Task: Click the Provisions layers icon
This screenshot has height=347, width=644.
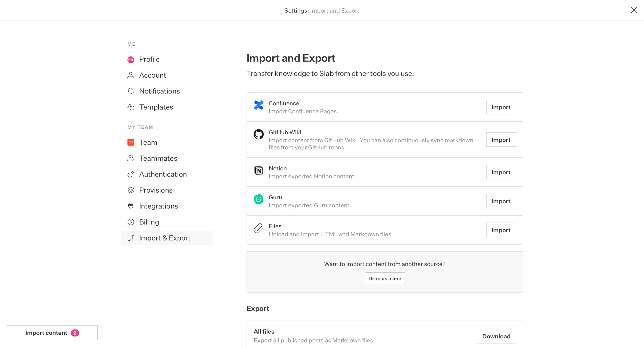Action: tap(131, 190)
